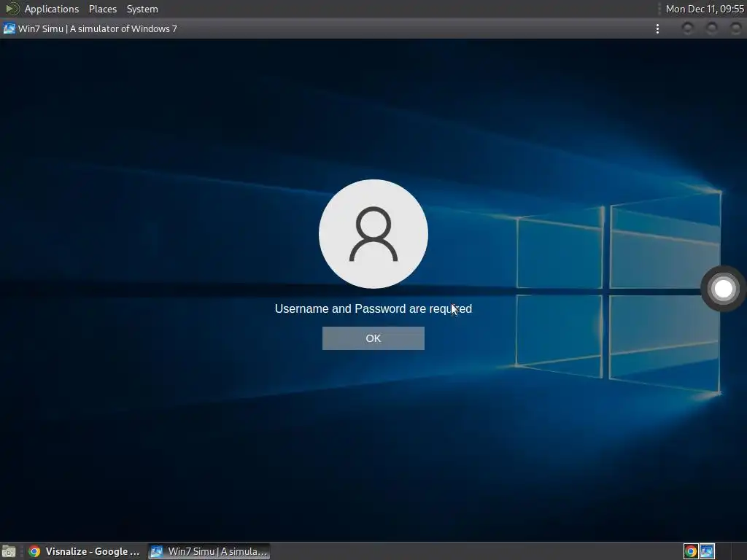Viewport: 747px width, 560px height.
Task: Click the Win7 Simu icon in the workspace switcher
Action: [706, 551]
